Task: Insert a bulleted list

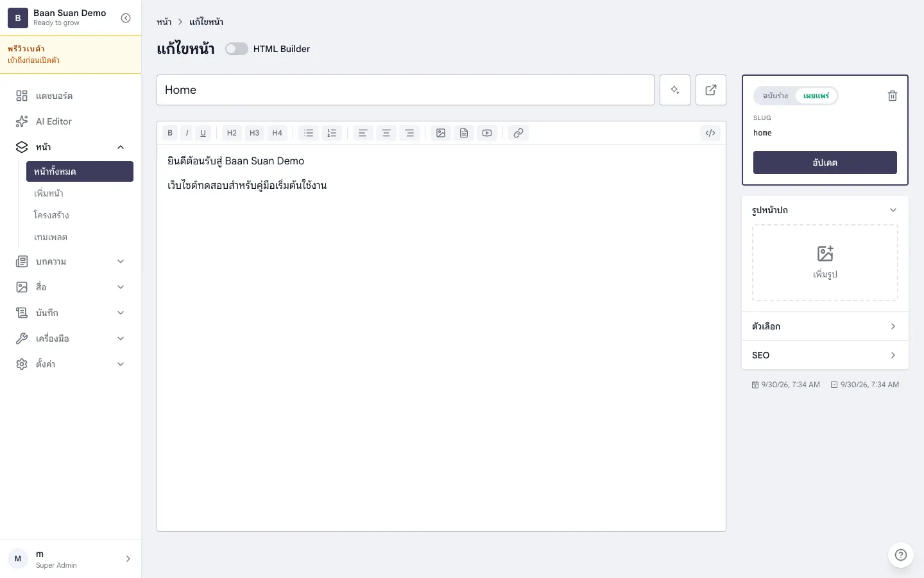Action: pos(309,133)
